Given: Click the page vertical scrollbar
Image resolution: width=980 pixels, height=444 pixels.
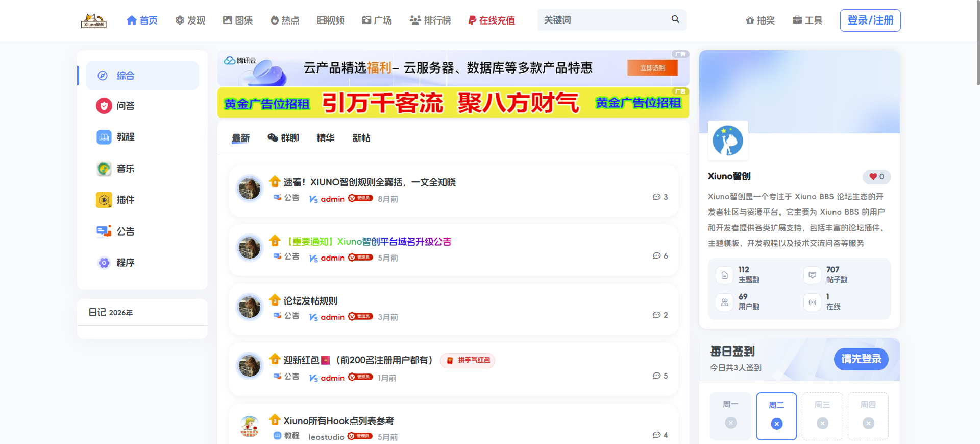Looking at the screenshot, I should pos(977,43).
